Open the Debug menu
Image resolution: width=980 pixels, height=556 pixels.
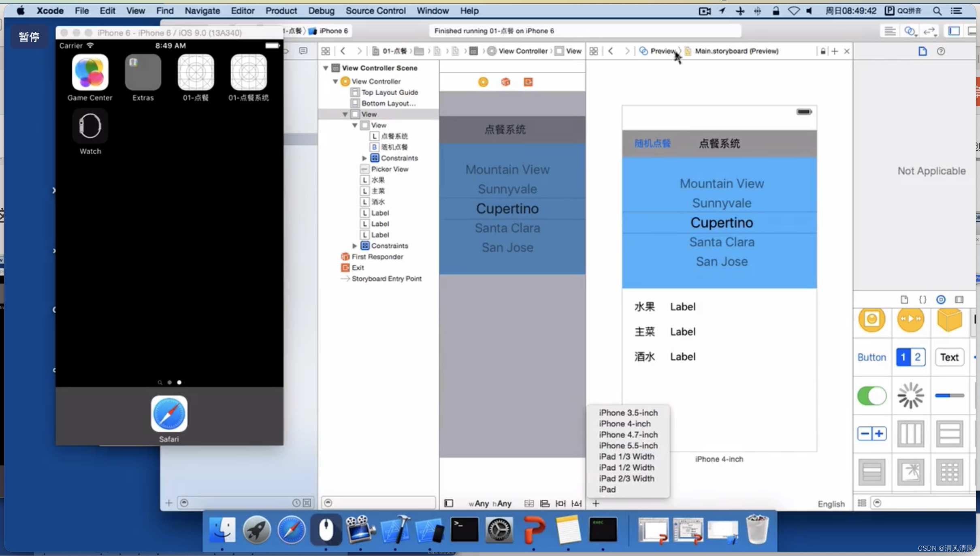coord(321,11)
